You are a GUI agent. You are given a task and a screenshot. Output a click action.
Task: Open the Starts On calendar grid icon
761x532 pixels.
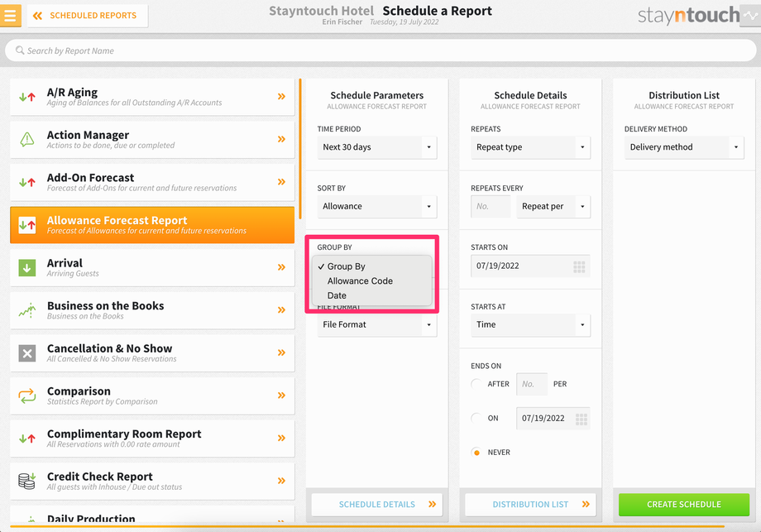[579, 266]
